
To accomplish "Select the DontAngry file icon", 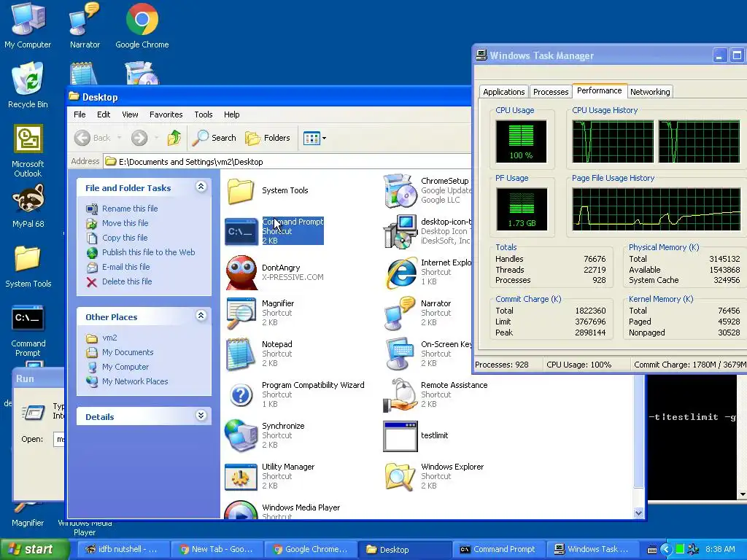I will 241,273.
